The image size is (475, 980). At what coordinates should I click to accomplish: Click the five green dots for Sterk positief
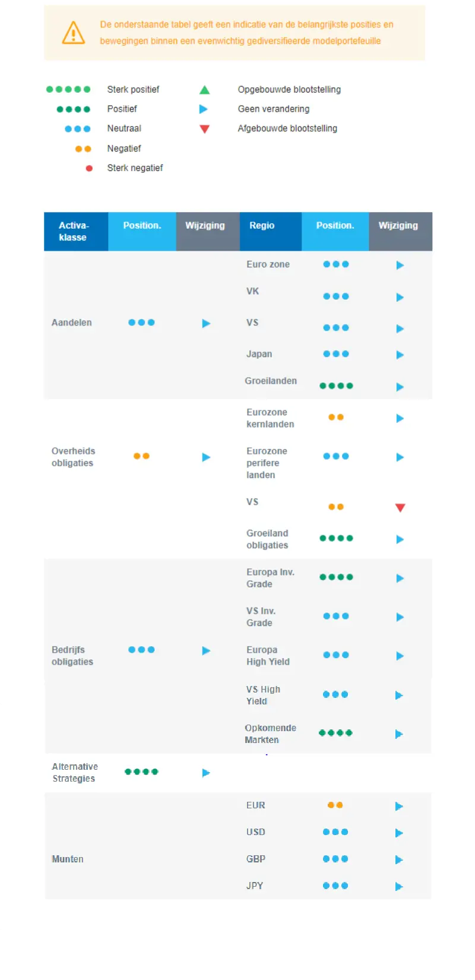[68, 90]
